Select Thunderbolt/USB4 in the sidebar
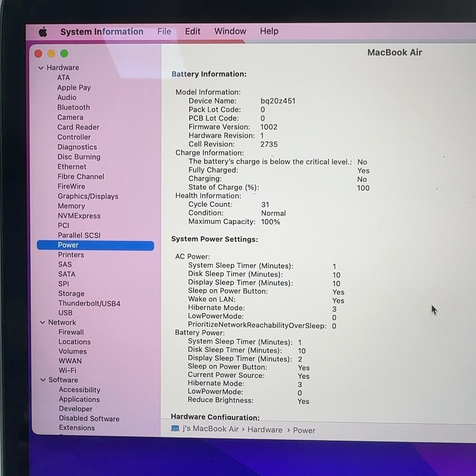The image size is (476, 476). [89, 303]
